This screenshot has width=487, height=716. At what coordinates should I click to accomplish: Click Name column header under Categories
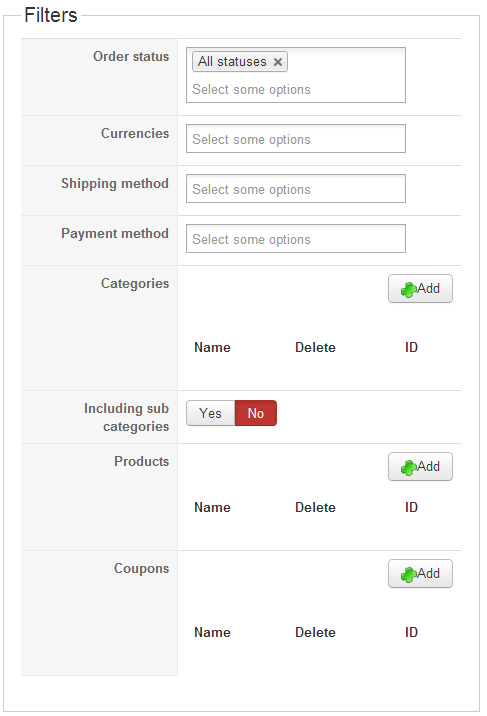(x=212, y=347)
